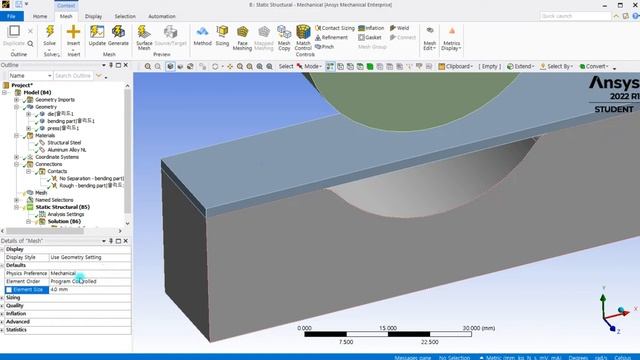This screenshot has height=360, width=640.
Task: Click the Quick Launch search box
Action: (x=575, y=16)
